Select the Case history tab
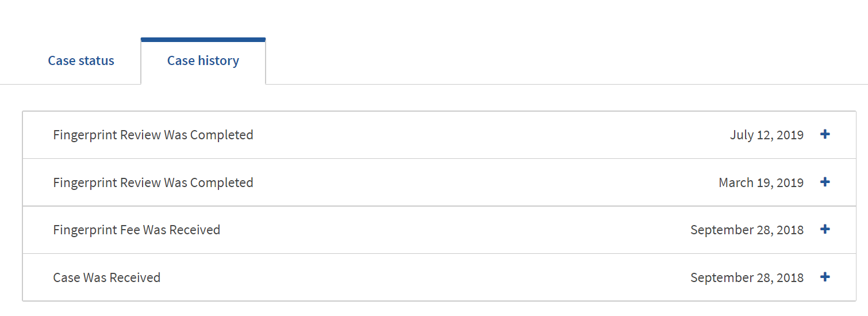The width and height of the screenshot is (868, 316). click(x=203, y=60)
